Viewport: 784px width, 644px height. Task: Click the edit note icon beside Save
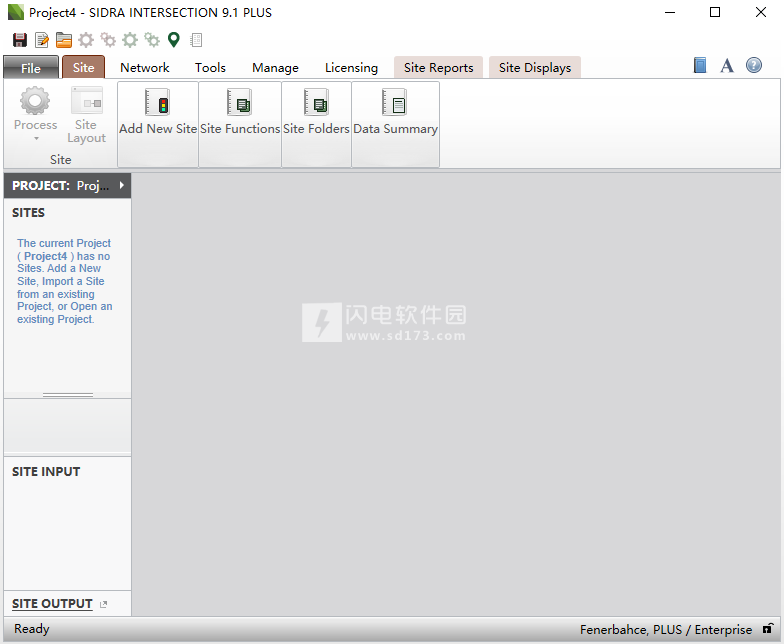click(x=42, y=40)
